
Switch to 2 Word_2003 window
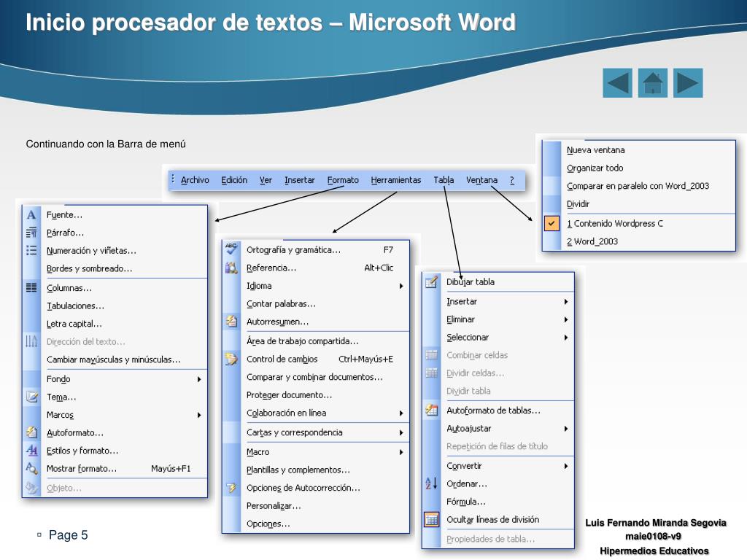(x=592, y=241)
